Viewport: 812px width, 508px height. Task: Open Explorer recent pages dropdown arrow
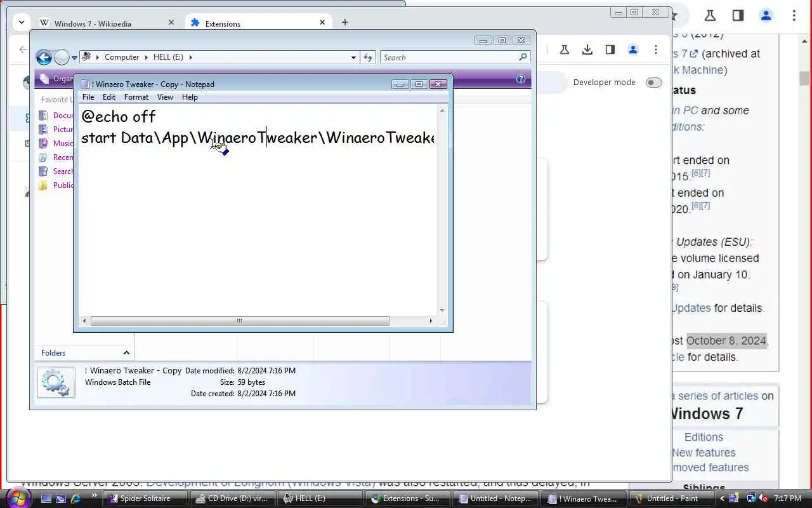(x=74, y=58)
